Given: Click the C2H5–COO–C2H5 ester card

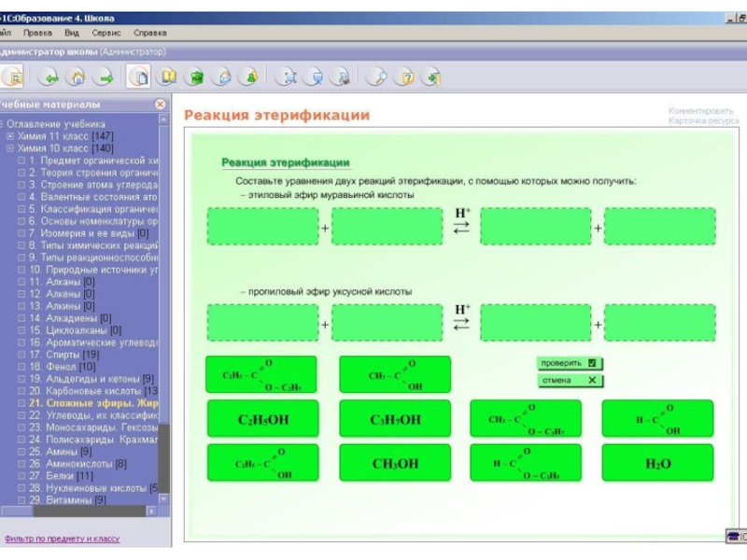Looking at the screenshot, I should point(261,375).
